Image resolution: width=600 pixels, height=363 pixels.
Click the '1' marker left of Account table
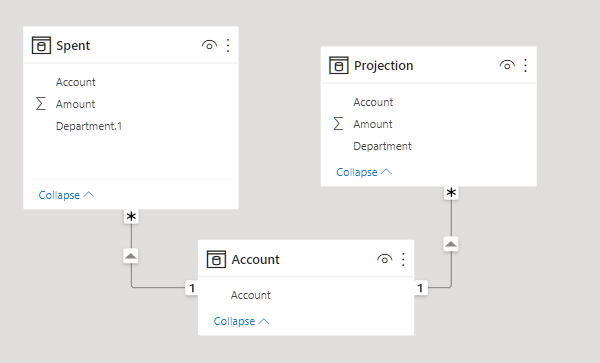tap(192, 288)
